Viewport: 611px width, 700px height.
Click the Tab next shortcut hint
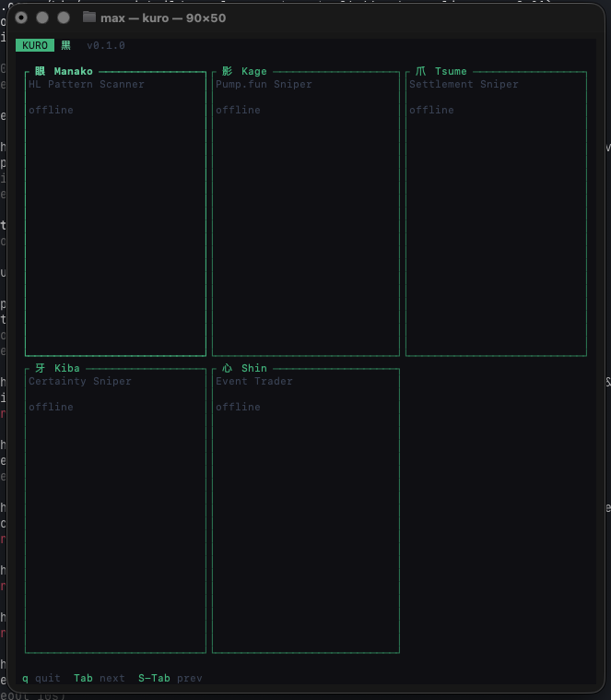pos(99,679)
